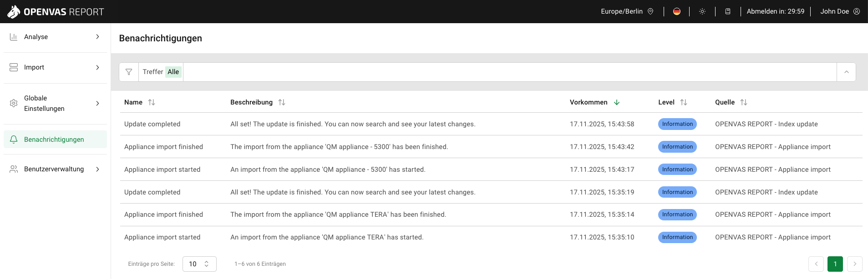Toggle the light/dark theme sun icon
Screen dimensions: 868x279
click(702, 11)
